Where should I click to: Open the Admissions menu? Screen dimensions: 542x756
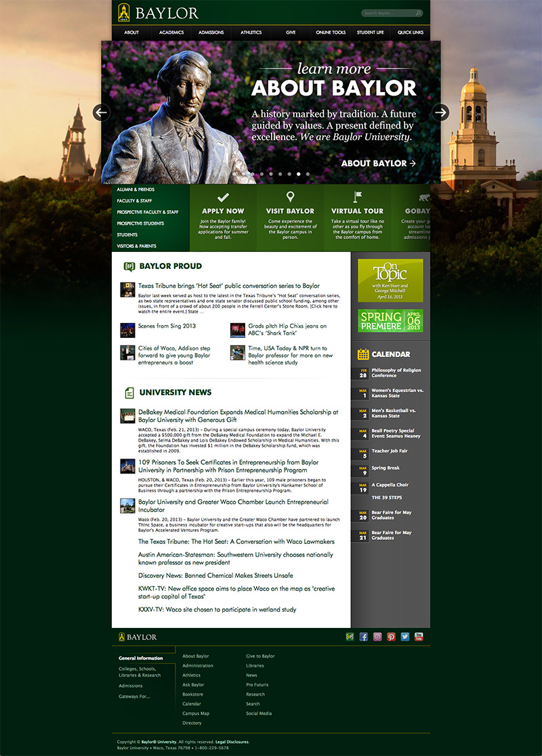211,33
